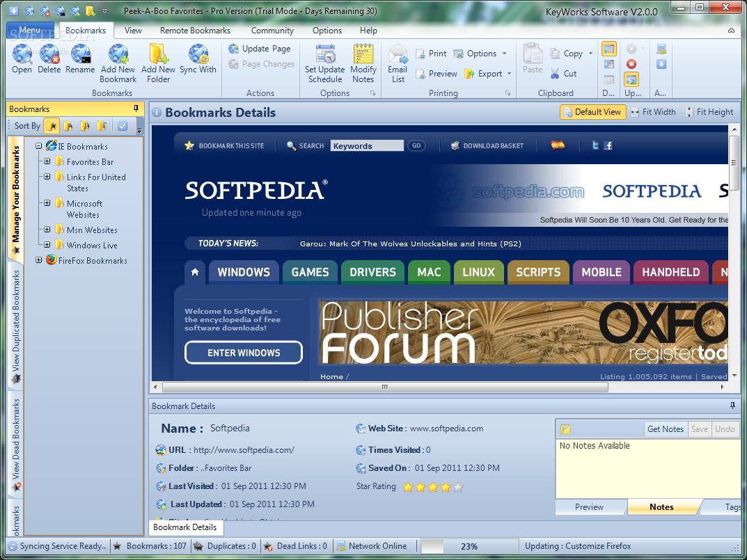Click the blue download arrow icon in the ribbon
Image resolution: width=747 pixels, height=560 pixels.
pos(661,64)
